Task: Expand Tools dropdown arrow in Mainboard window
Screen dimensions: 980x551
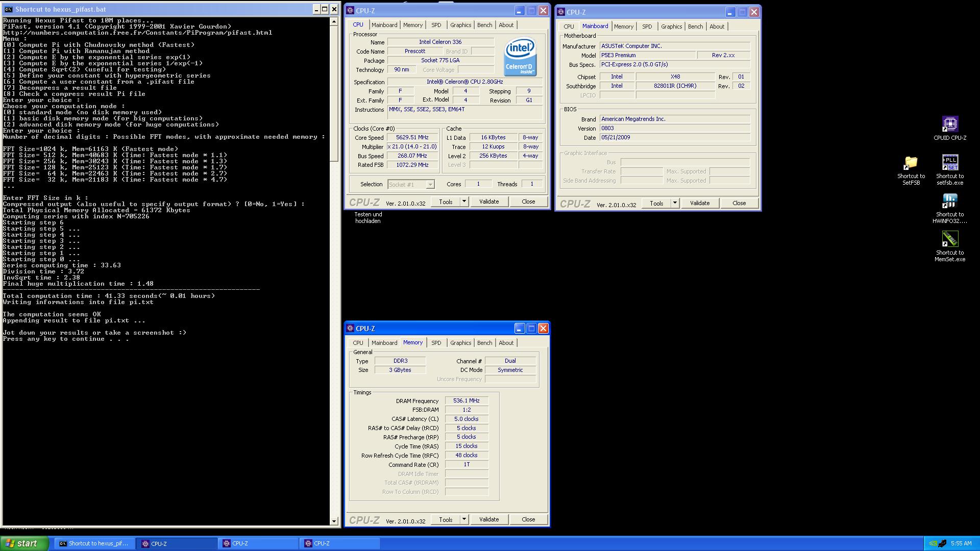Action: (x=675, y=203)
